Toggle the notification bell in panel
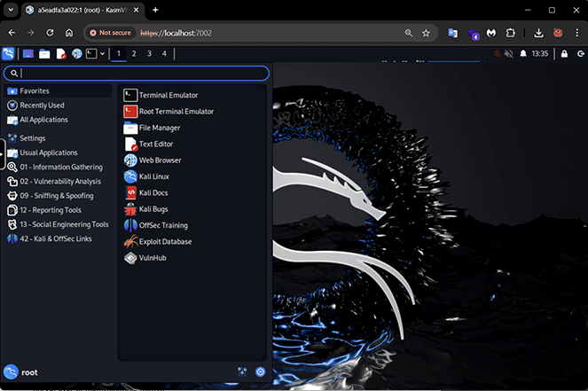This screenshot has height=391, width=588. tap(523, 54)
